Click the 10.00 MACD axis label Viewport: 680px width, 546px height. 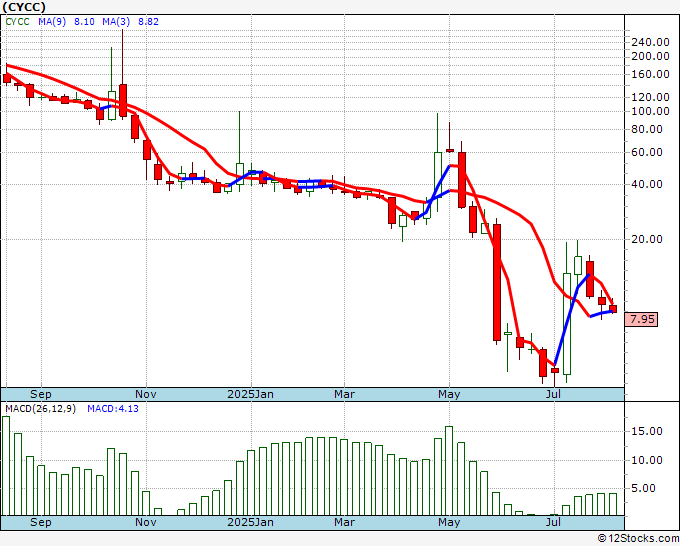click(647, 460)
